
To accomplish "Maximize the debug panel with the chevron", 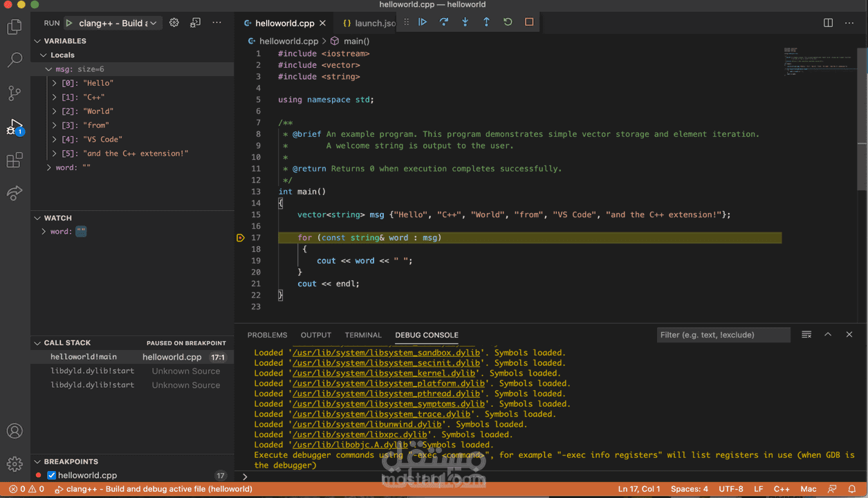I will coord(828,335).
